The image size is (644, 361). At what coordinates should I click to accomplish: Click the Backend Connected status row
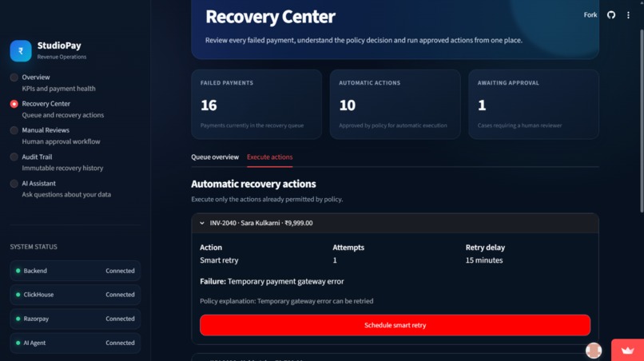tap(75, 271)
